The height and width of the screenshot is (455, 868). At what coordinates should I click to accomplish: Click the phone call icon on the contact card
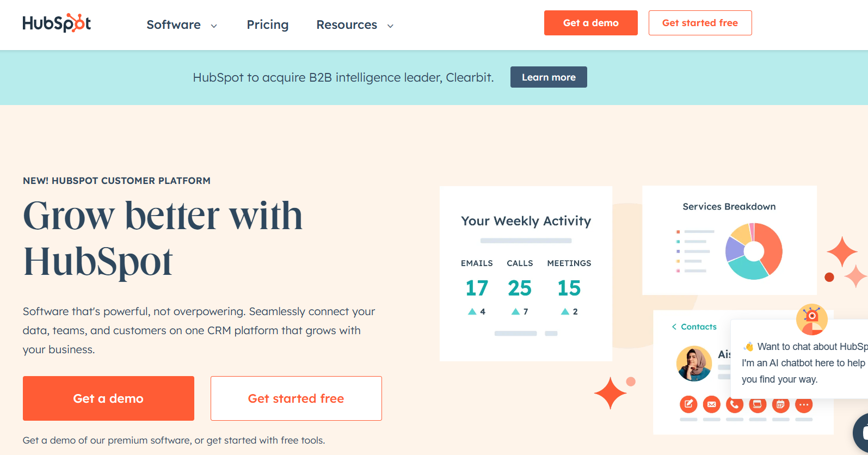click(734, 404)
